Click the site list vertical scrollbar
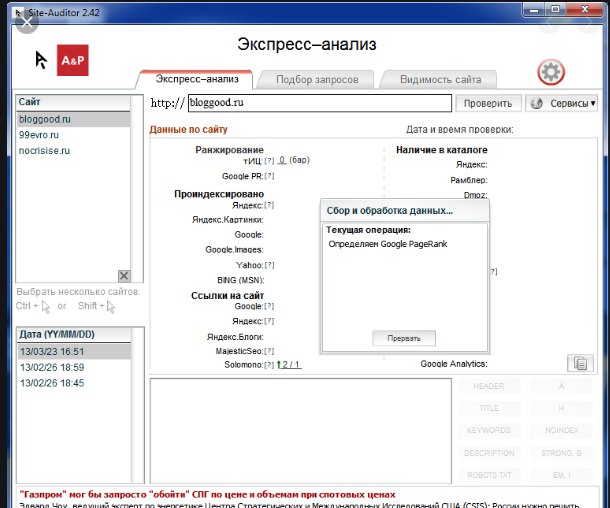Viewport: 610px width, 508px height. click(137, 189)
